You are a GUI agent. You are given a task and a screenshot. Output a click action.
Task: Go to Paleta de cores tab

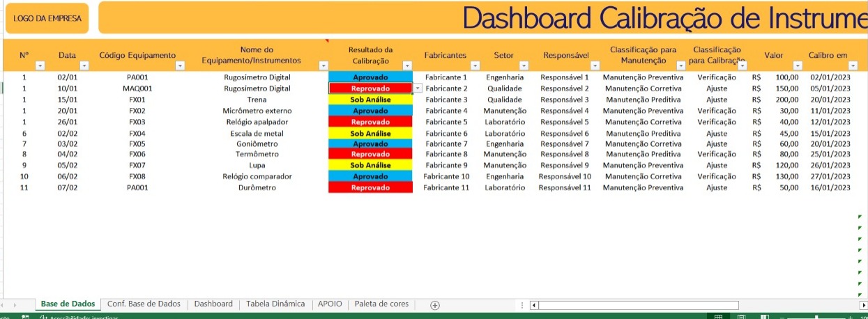click(x=381, y=304)
